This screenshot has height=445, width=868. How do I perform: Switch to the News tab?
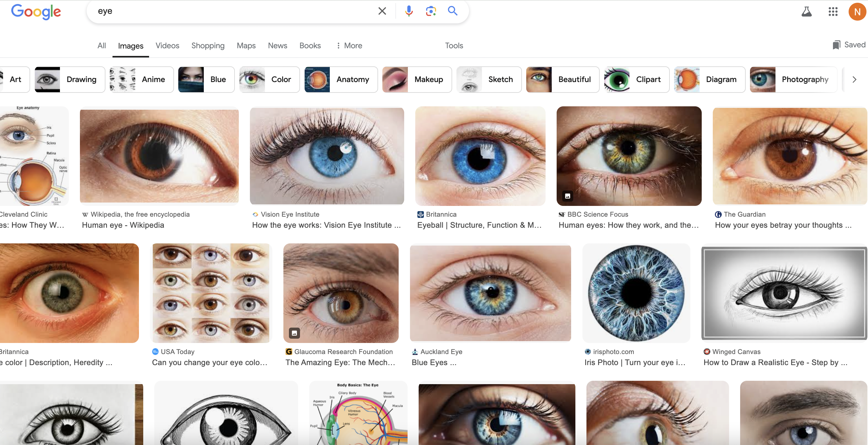(277, 45)
